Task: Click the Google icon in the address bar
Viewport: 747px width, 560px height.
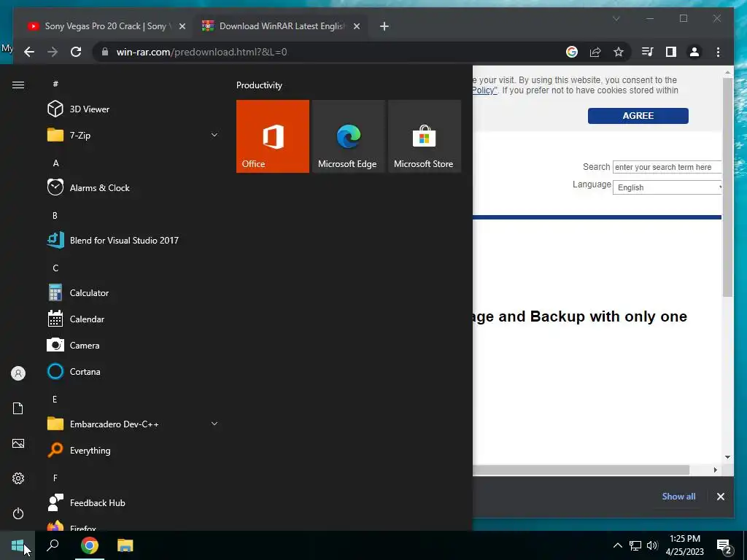Action: 572,52
